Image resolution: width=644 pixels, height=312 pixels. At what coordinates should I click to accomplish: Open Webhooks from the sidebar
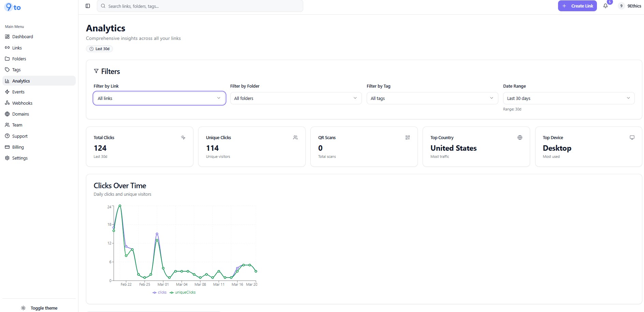point(22,103)
